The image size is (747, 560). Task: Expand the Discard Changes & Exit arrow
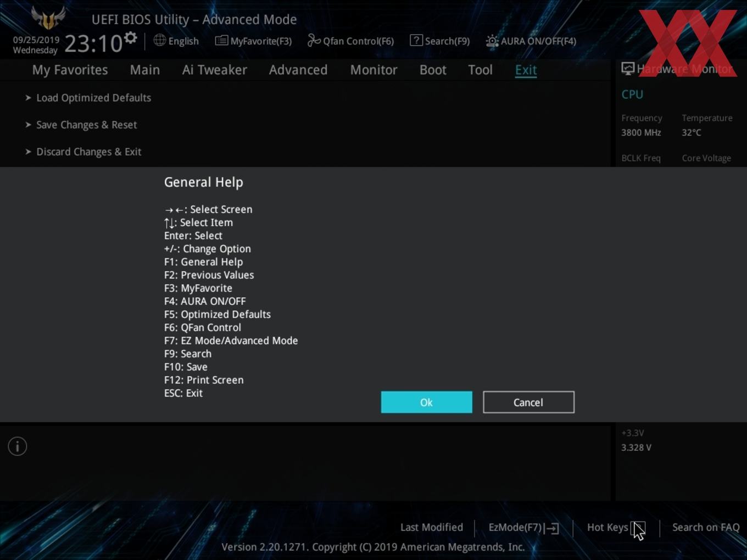pos(28,152)
